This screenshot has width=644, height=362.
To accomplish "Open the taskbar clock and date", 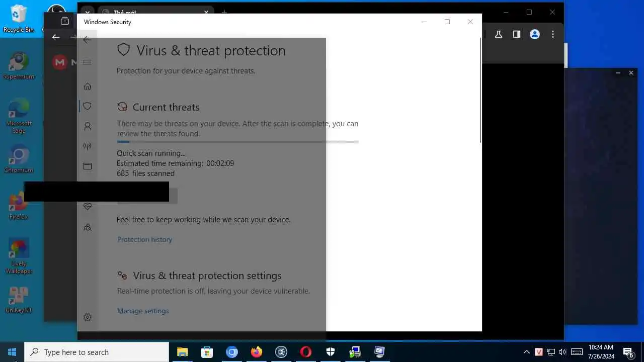I will click(601, 352).
